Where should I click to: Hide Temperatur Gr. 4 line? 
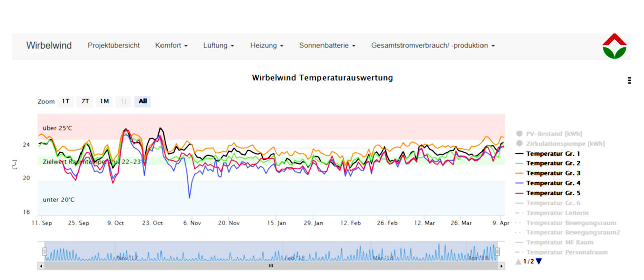[x=552, y=183]
